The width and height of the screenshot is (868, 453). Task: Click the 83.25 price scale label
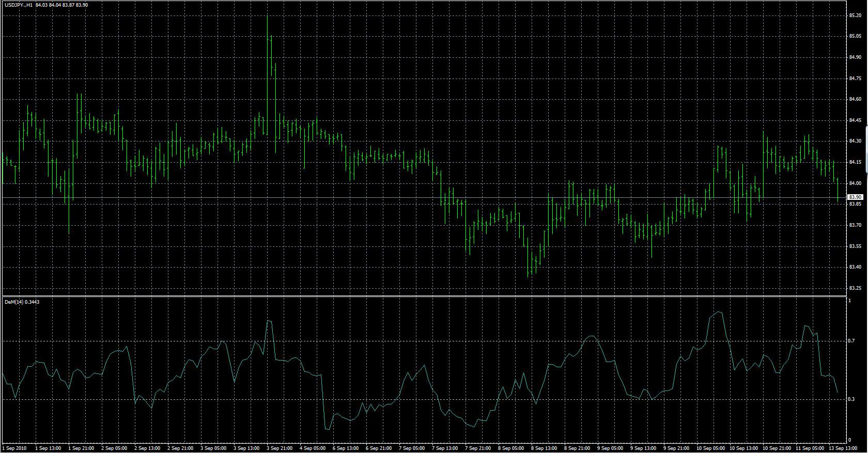855,288
